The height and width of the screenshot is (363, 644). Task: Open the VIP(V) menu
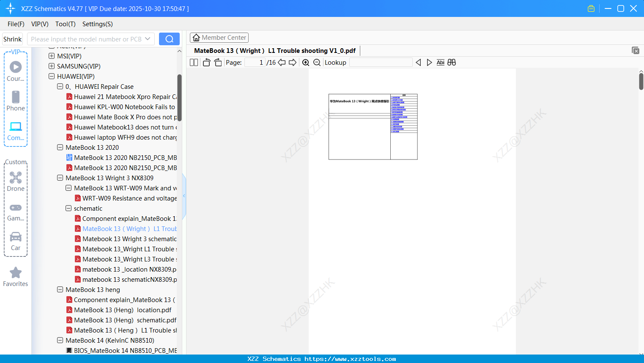40,24
